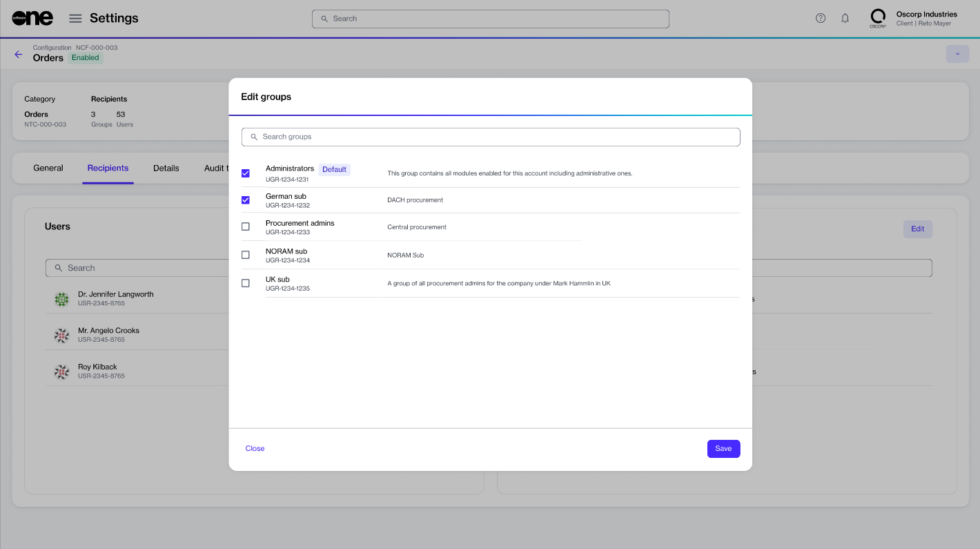
Task: Select the NORAM sub checkbox
Action: pyautogui.click(x=246, y=255)
